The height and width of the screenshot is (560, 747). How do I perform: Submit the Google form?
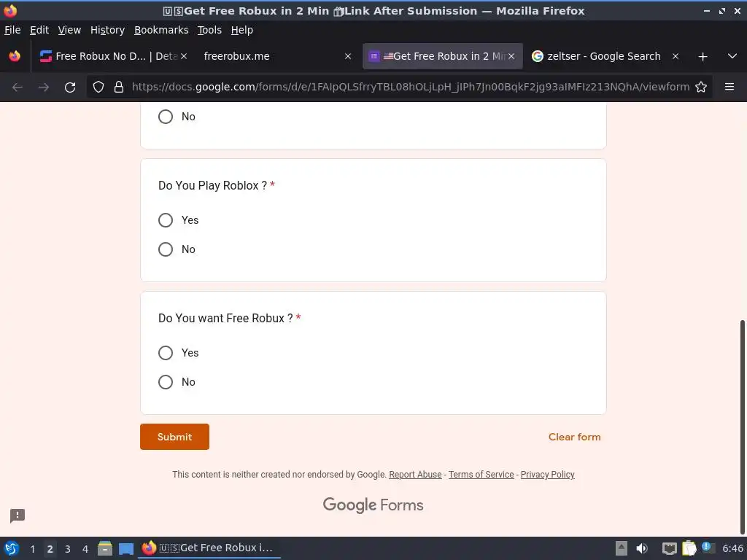(174, 437)
